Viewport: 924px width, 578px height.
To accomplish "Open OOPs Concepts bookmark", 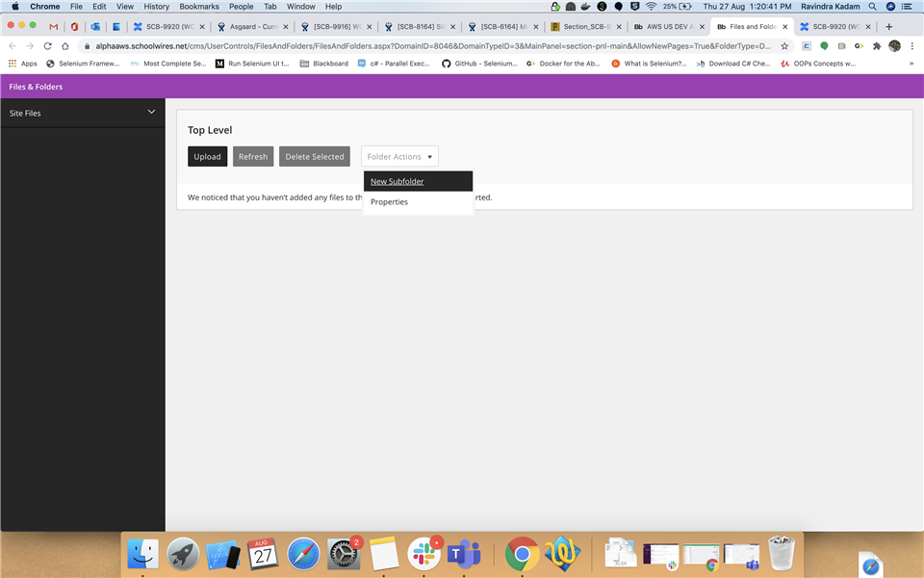I will coord(818,64).
